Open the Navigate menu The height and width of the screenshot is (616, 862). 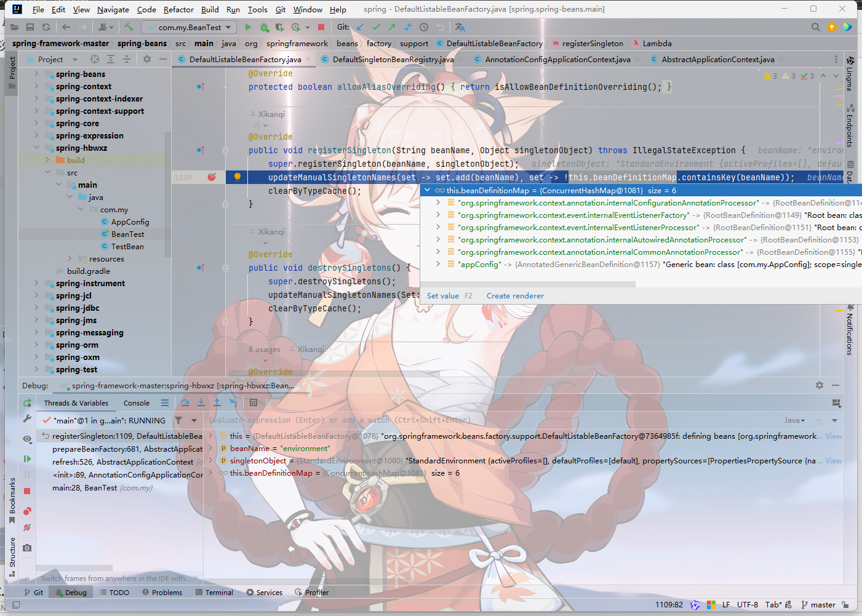tap(113, 9)
